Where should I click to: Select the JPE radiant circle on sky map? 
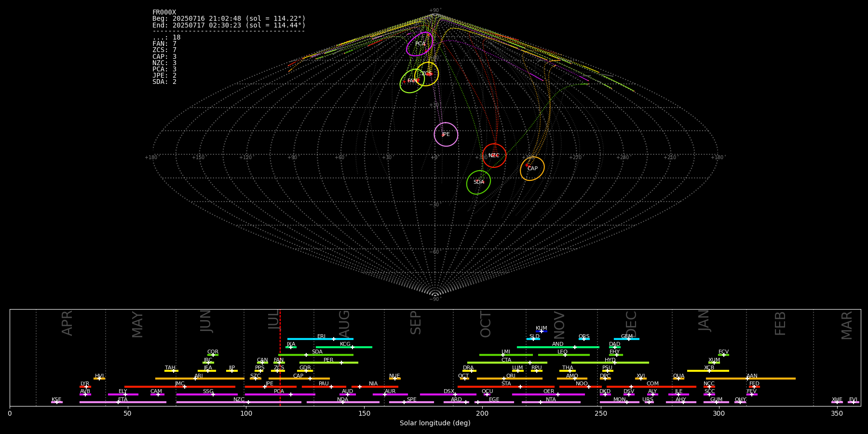tap(446, 134)
